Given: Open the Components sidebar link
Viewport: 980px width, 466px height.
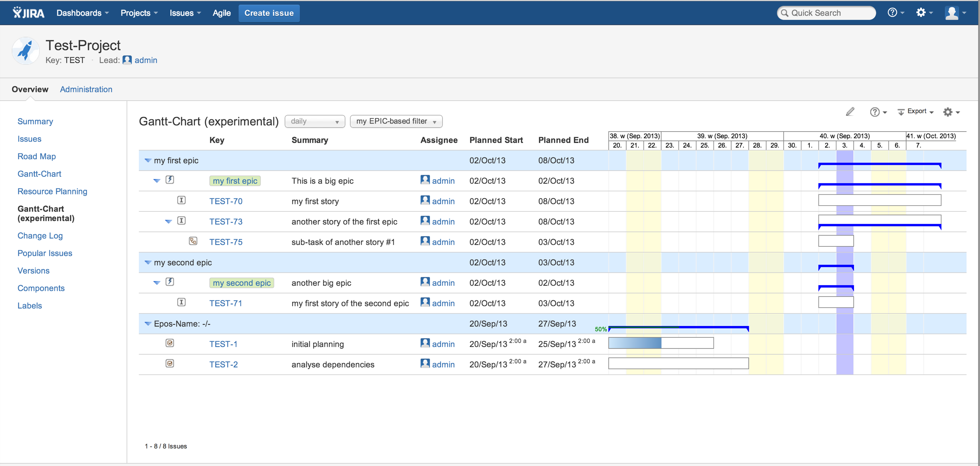Looking at the screenshot, I should point(41,288).
